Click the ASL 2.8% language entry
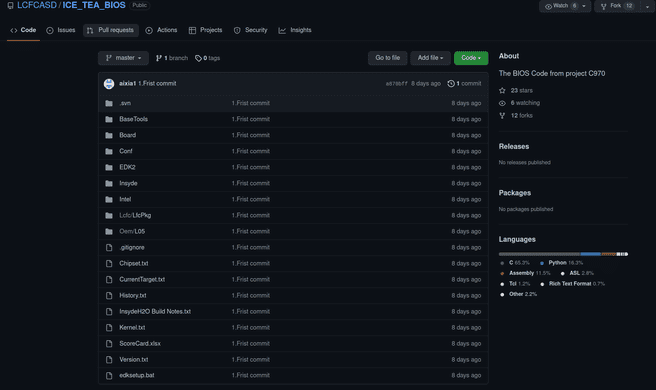 (x=577, y=273)
